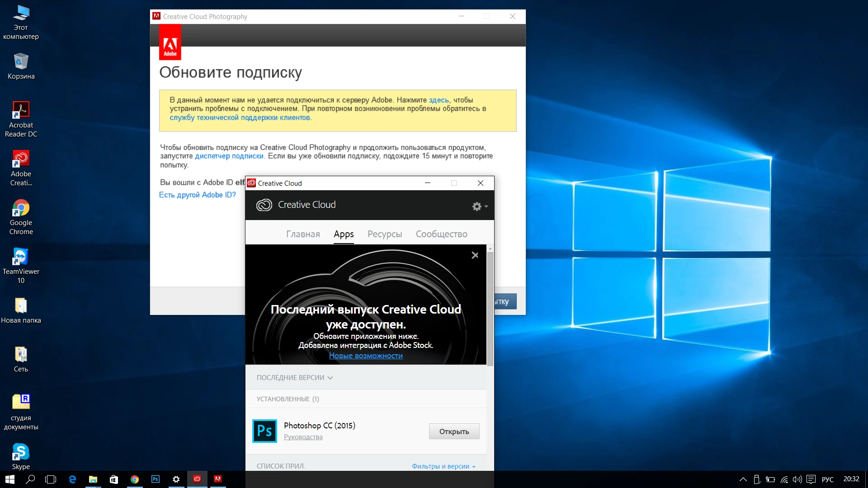Switch to the Главная tab

coord(303,234)
